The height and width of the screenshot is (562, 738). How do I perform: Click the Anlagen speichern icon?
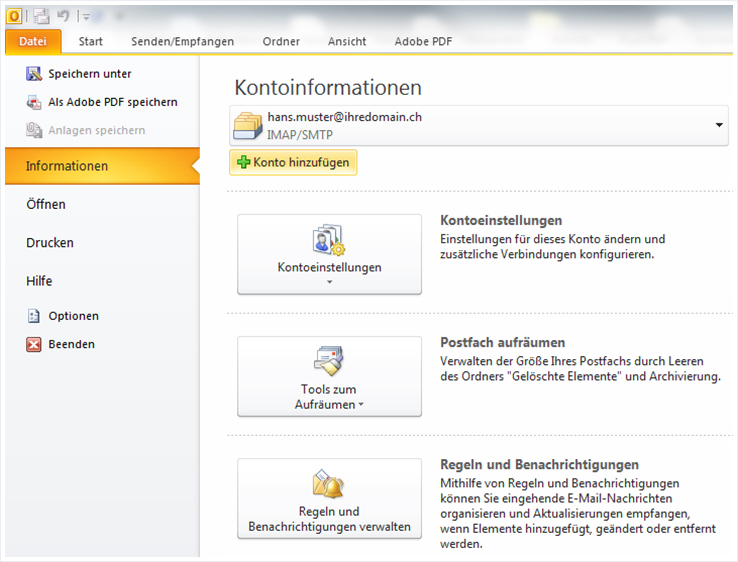(34, 130)
